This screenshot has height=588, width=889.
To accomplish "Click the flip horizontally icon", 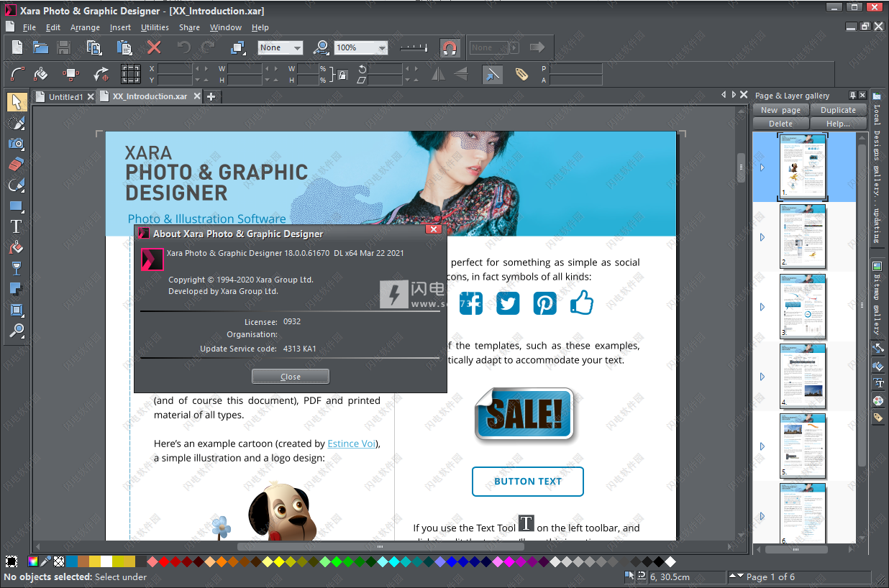I will coord(438,73).
